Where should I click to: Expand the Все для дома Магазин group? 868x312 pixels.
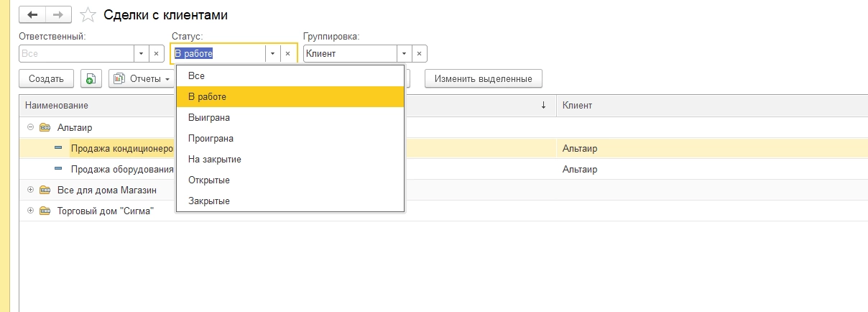30,190
